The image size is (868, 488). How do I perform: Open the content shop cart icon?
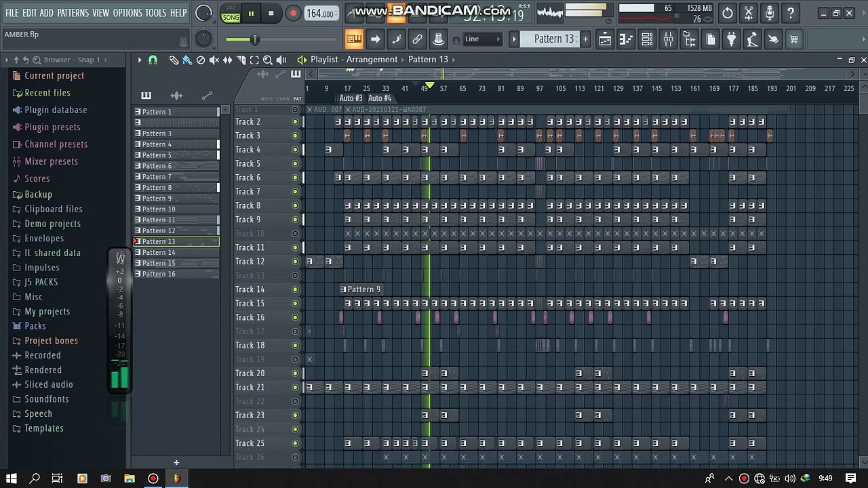point(794,39)
